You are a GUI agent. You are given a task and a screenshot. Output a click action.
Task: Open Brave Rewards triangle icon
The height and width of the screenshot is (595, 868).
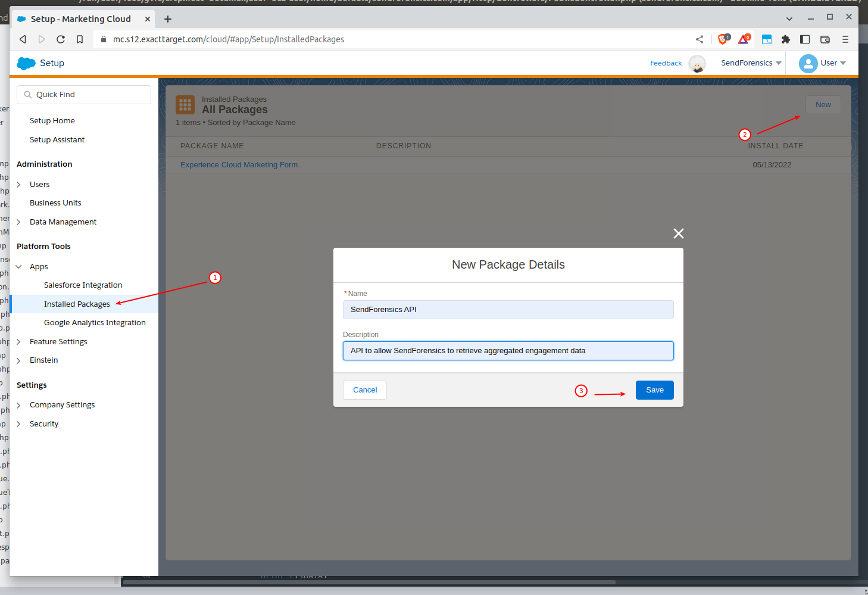(x=744, y=39)
